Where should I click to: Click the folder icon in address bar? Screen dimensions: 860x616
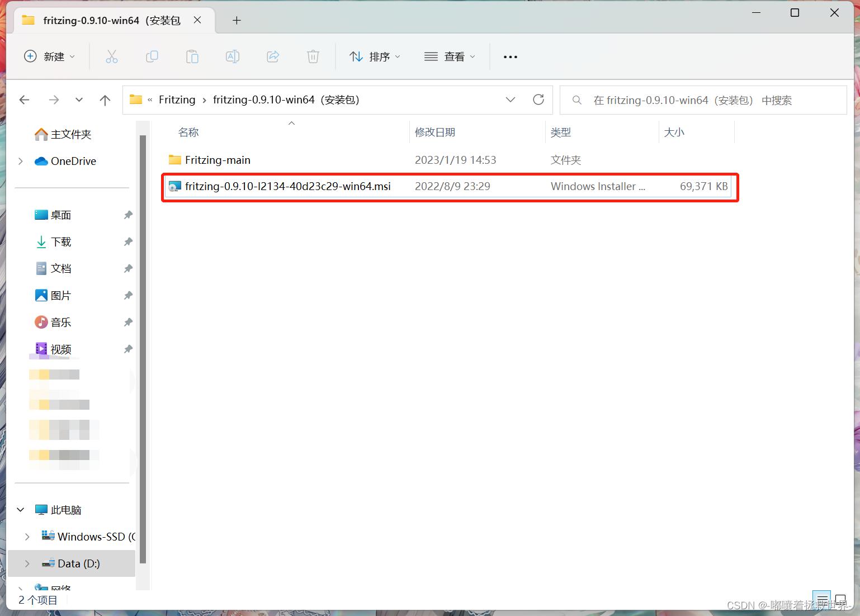pos(136,99)
